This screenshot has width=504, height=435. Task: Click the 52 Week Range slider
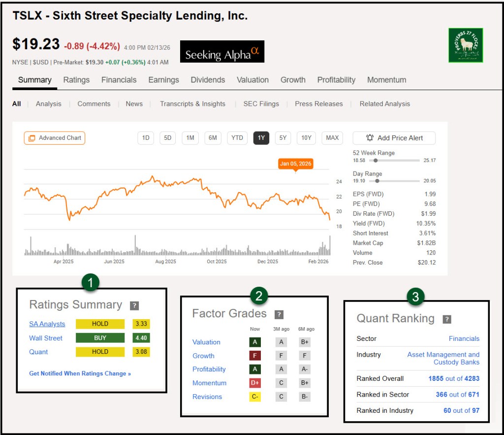coord(386,160)
